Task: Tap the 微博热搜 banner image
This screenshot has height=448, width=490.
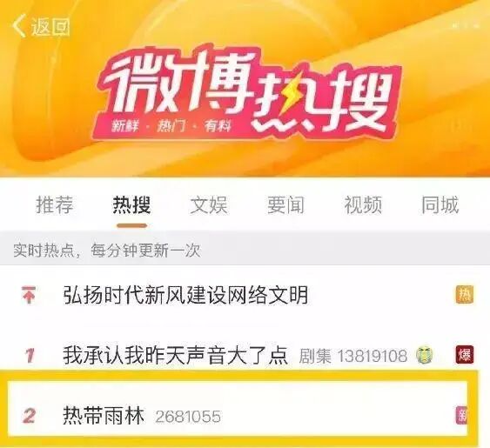Action: point(245,89)
